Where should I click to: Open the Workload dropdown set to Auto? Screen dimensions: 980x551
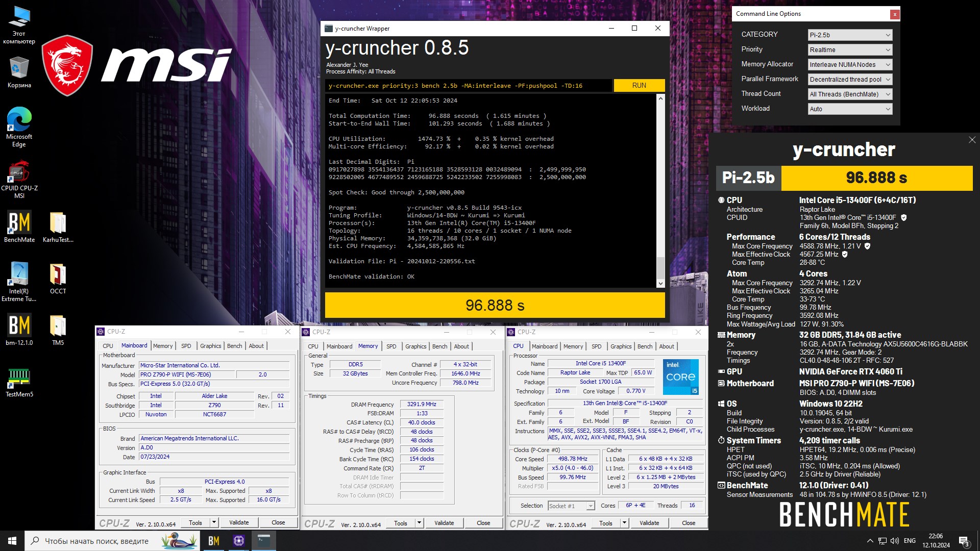(x=850, y=109)
